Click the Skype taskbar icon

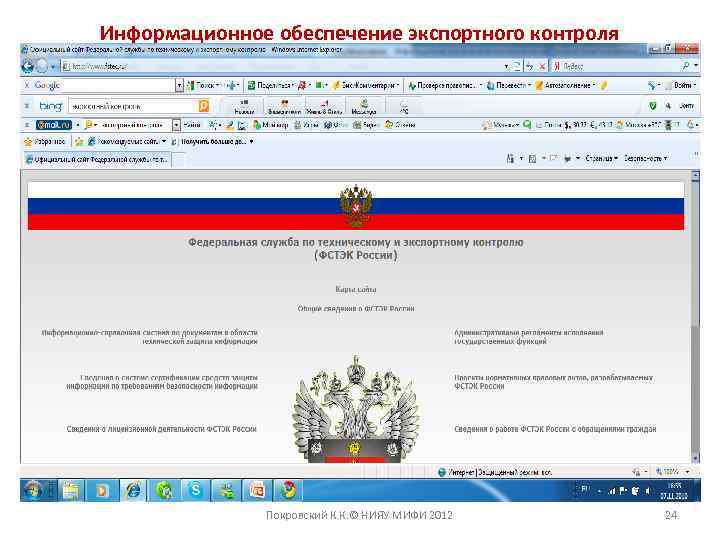pos(195,491)
